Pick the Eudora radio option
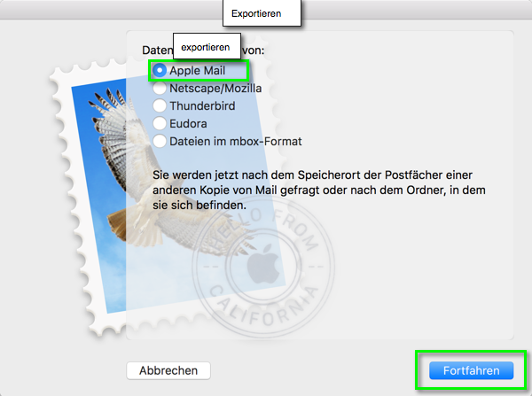Viewport: 532px width, 396px height. (160, 123)
